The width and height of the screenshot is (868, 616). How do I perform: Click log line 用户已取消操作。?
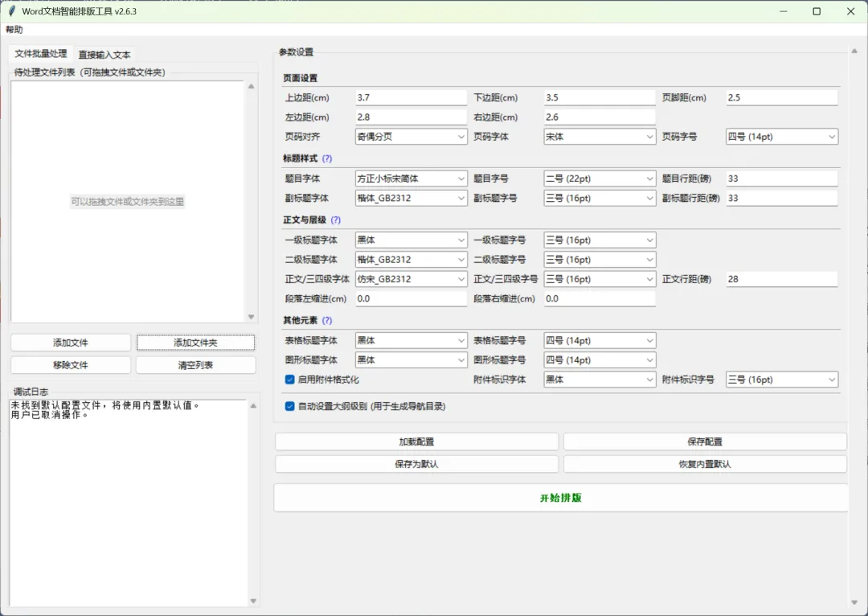click(x=50, y=415)
